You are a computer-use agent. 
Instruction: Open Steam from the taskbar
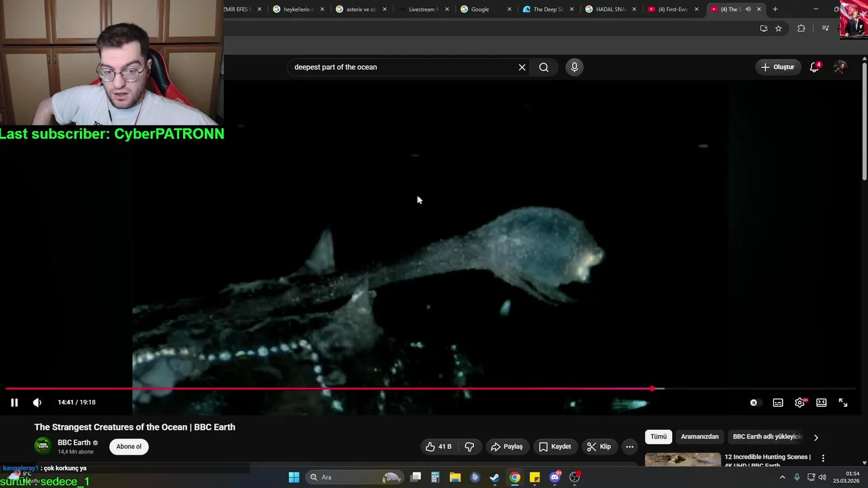click(495, 477)
